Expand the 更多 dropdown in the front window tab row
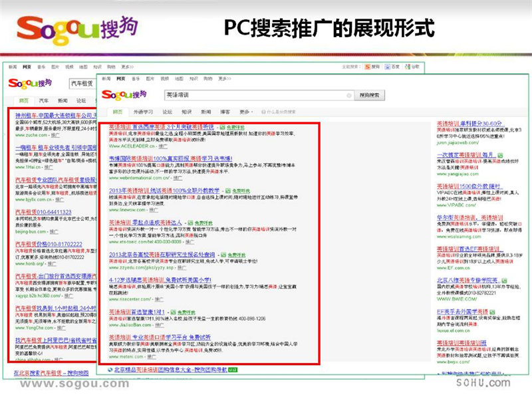This screenshot has height=399, width=532. click(246, 112)
